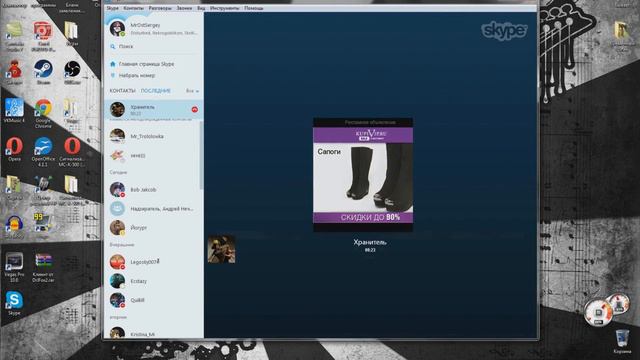Screen dimensions: 640x360
Task: Click the Legosby007 avatar
Action: [117, 262]
